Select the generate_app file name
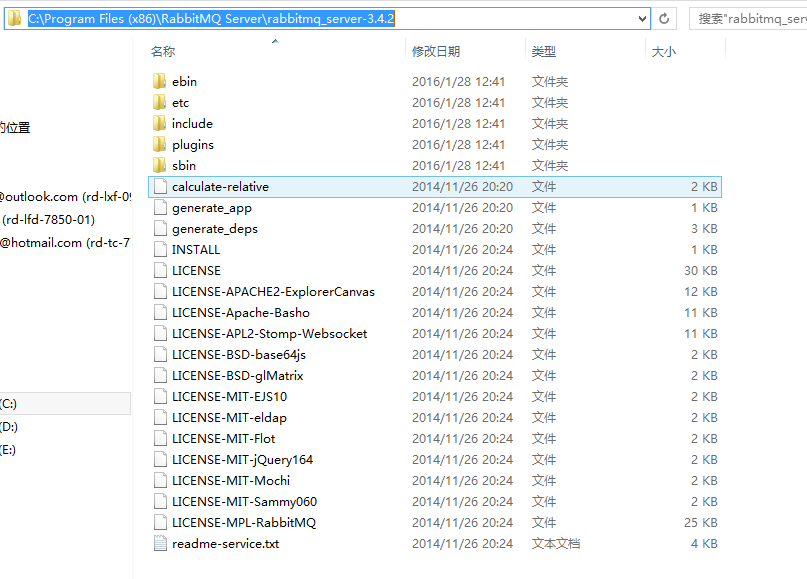This screenshot has width=807, height=579. [212, 207]
